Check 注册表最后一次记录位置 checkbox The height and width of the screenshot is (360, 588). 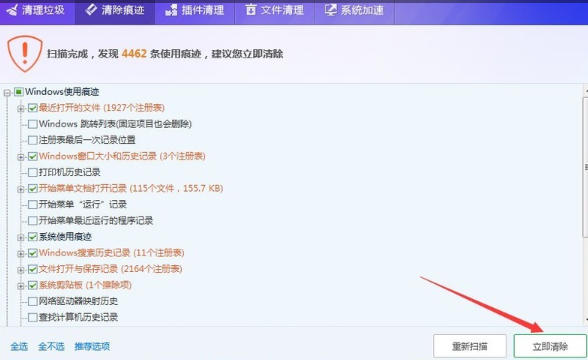pos(33,140)
